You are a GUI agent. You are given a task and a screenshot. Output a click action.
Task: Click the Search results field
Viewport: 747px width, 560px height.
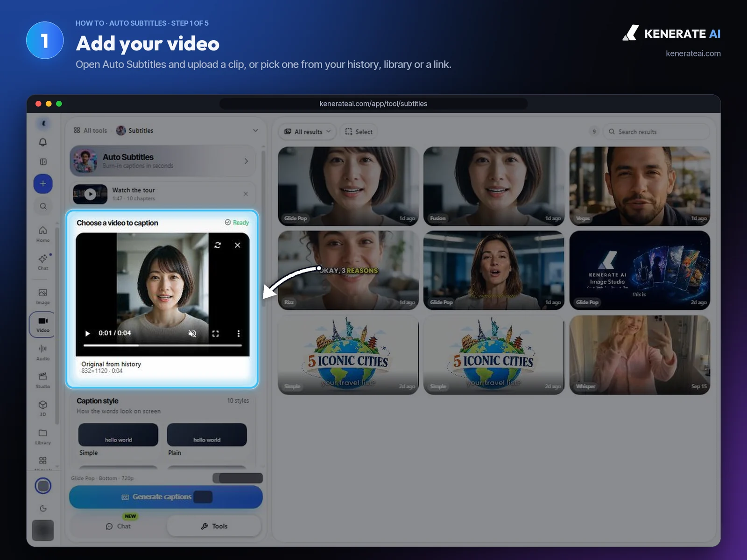point(656,132)
